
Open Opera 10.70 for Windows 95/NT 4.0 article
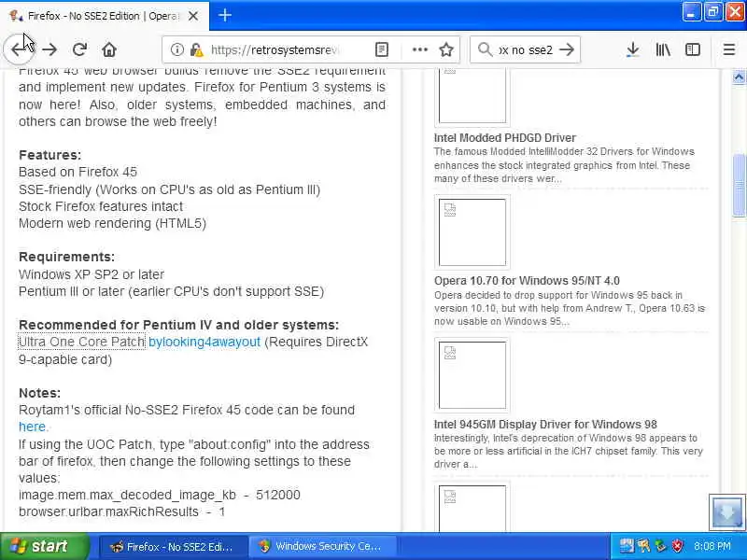[527, 281]
